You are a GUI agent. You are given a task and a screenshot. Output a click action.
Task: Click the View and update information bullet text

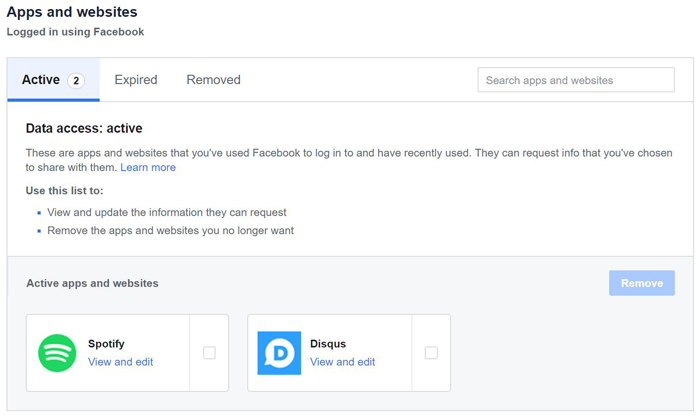click(x=167, y=212)
